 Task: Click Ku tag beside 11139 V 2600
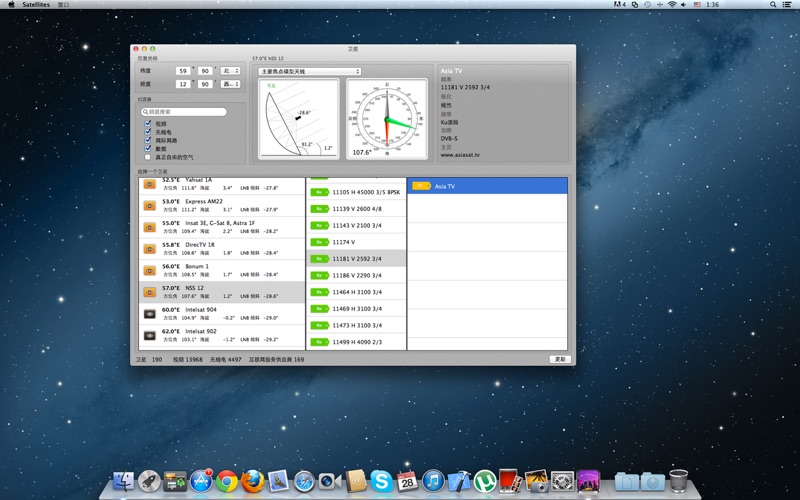[320, 209]
